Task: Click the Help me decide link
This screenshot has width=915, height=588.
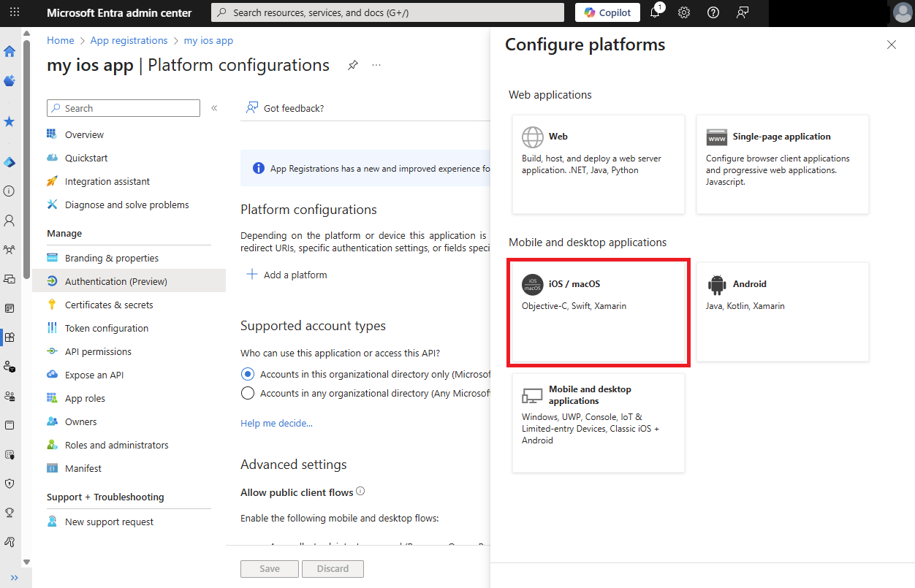Action: [276, 423]
